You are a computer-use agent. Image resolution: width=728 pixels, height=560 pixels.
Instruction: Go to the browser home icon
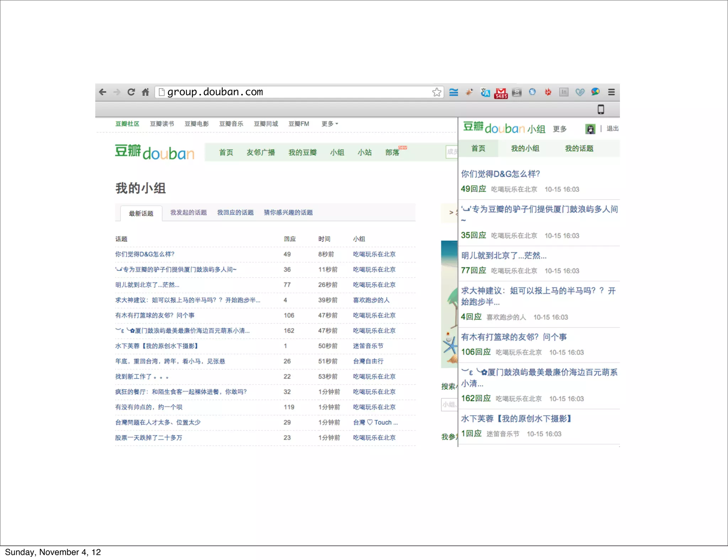[145, 92]
